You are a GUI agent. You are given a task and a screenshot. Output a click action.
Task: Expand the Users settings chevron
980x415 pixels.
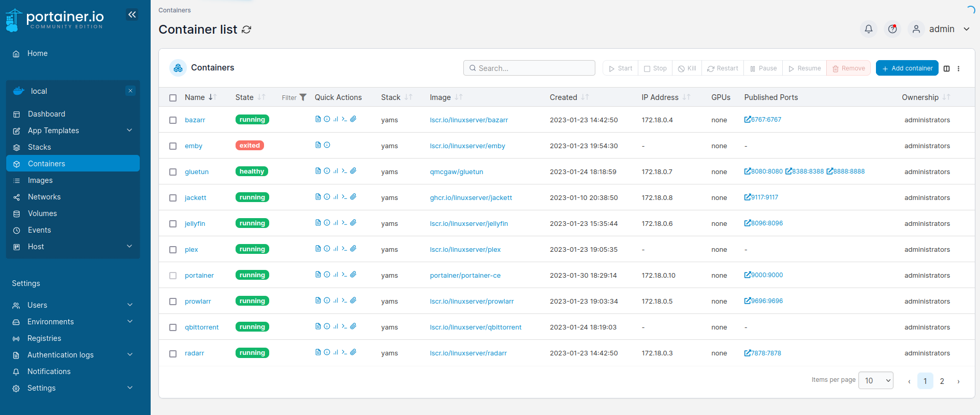point(130,305)
